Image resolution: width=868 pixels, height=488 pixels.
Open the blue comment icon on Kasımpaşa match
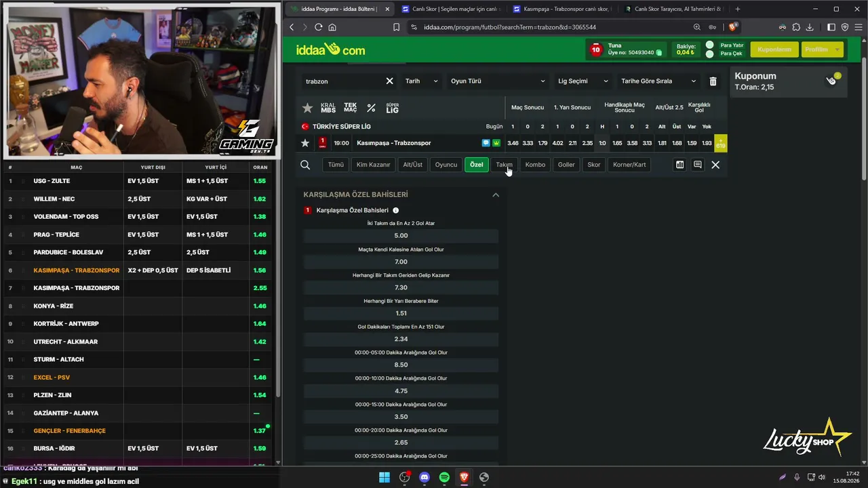click(x=486, y=143)
